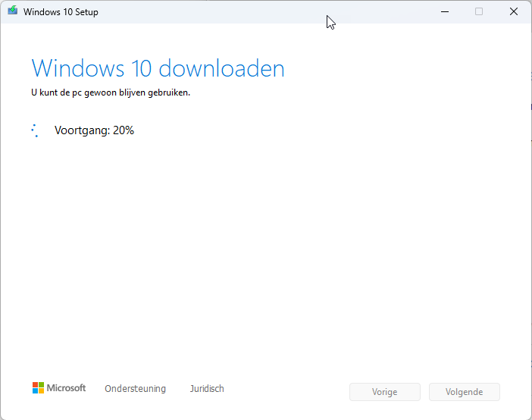Screen dimensions: 532x420
Task: Close the Windows 10 Setup window
Action: 514,11
